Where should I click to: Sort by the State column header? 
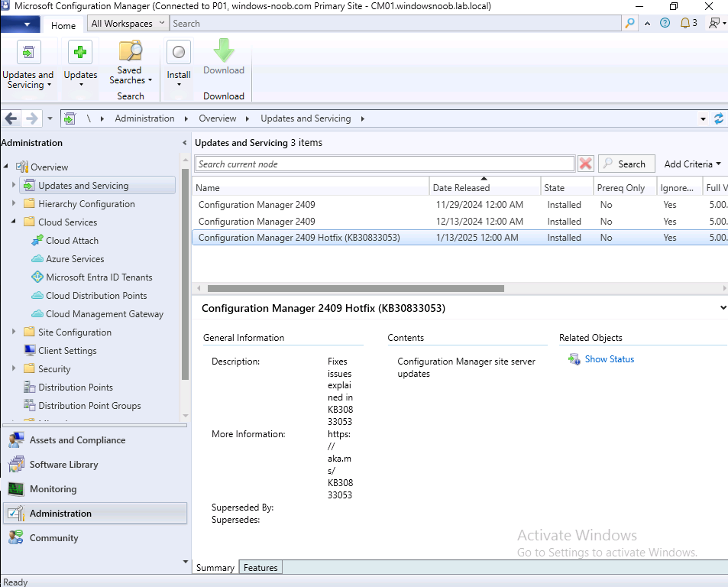tap(567, 187)
